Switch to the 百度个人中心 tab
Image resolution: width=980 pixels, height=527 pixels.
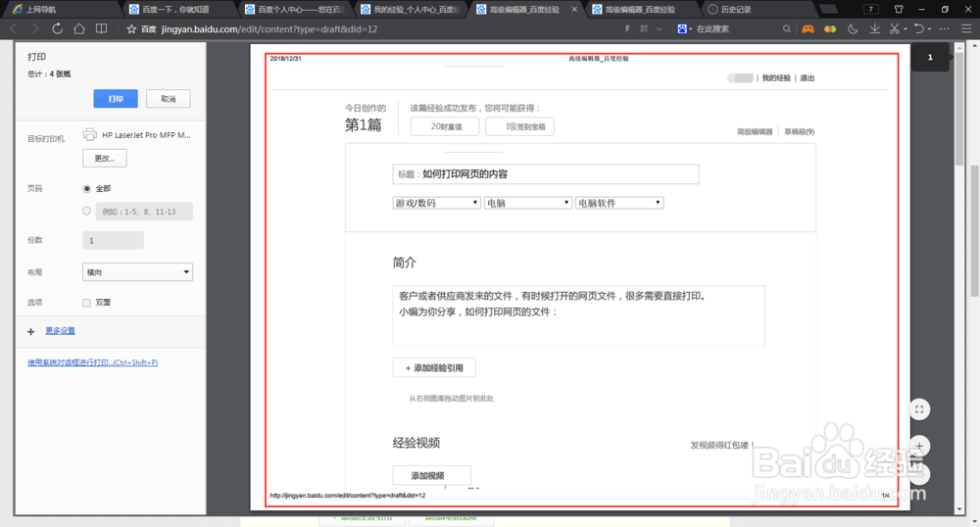[x=294, y=10]
